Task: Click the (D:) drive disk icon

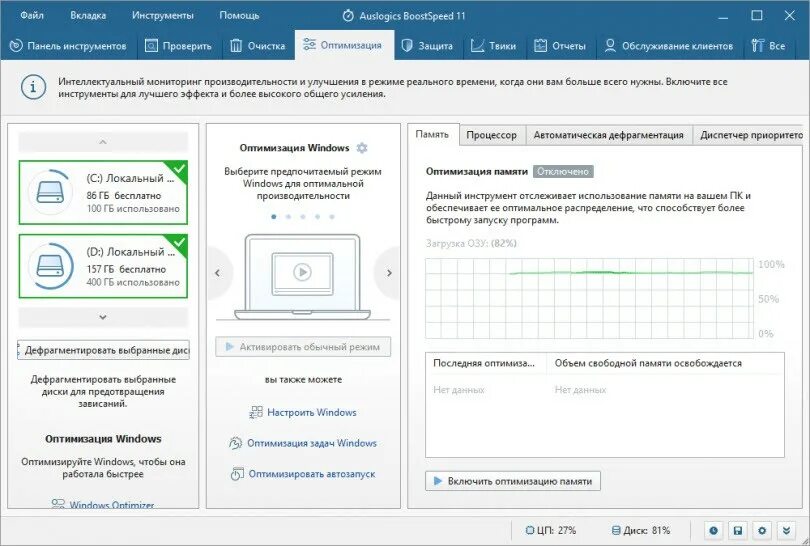Action: click(50, 266)
